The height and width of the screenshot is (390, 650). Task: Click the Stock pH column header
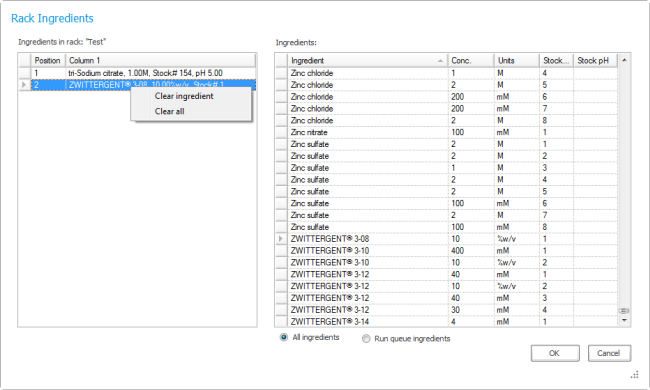pyautogui.click(x=595, y=61)
